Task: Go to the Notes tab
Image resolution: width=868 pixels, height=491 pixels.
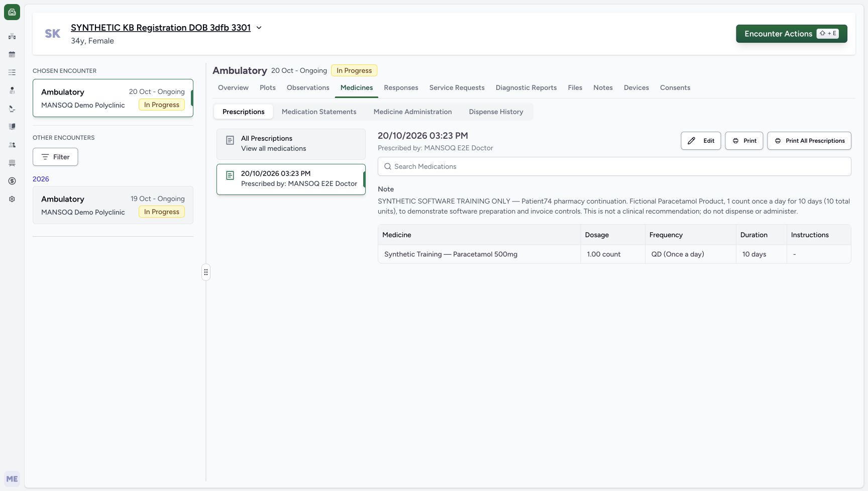Action: point(603,87)
